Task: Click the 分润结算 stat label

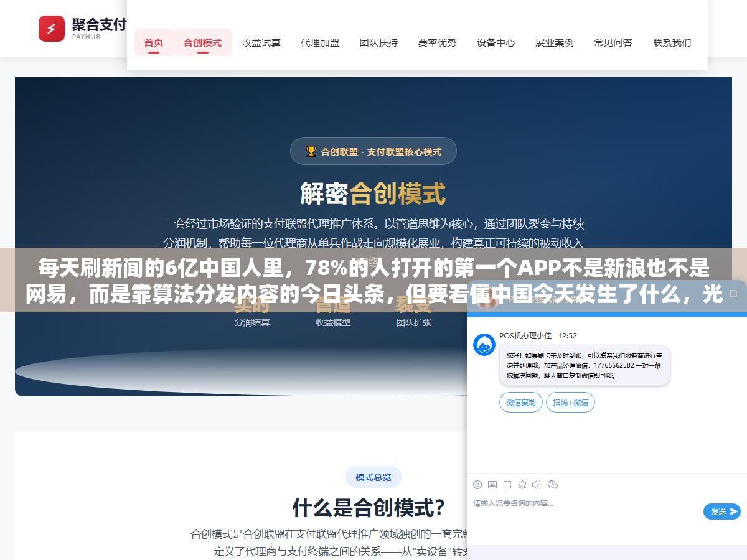Action: point(252,322)
